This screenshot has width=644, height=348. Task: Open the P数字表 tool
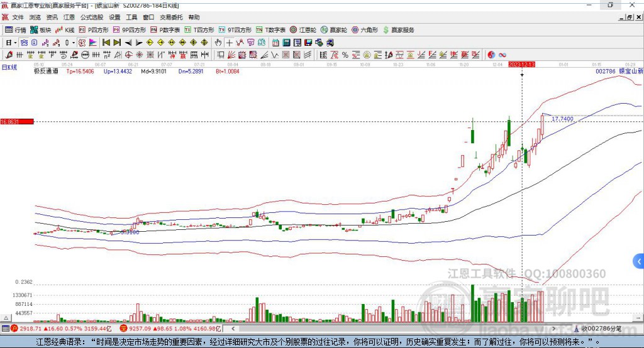coord(165,30)
